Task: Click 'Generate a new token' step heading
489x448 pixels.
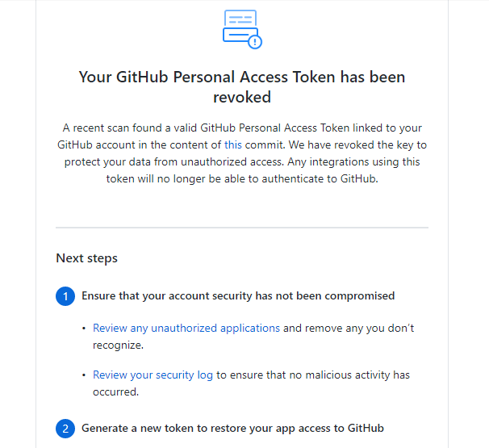Action: coord(232,428)
